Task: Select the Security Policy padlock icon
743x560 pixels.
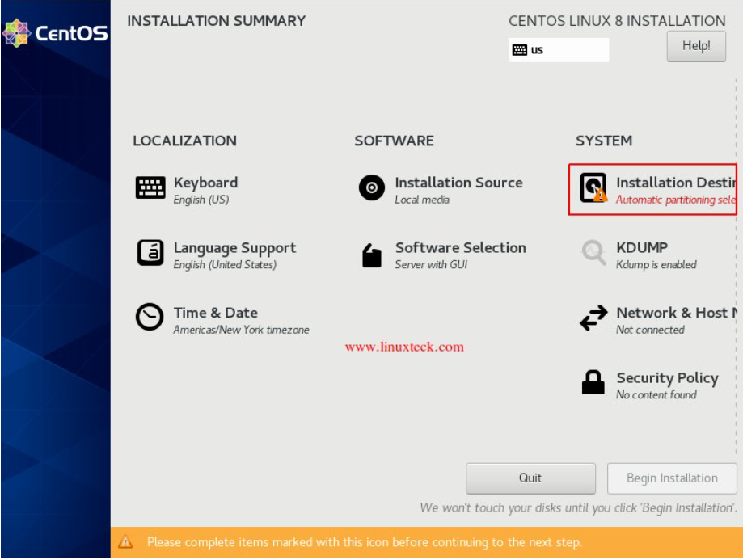Action: coord(593,382)
